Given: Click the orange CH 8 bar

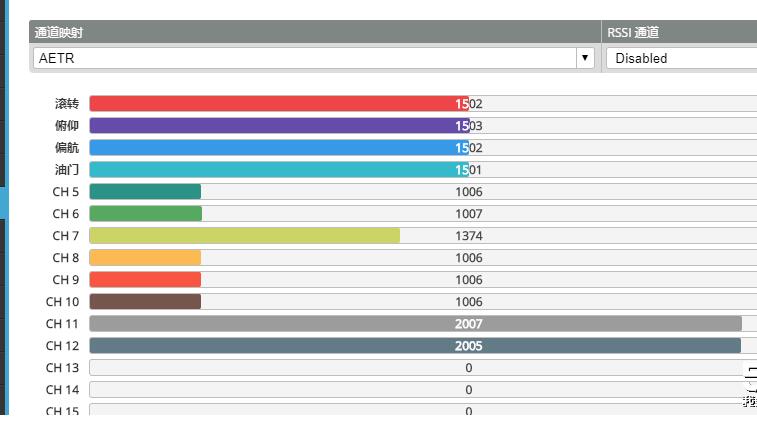Looking at the screenshot, I should coord(145,258).
